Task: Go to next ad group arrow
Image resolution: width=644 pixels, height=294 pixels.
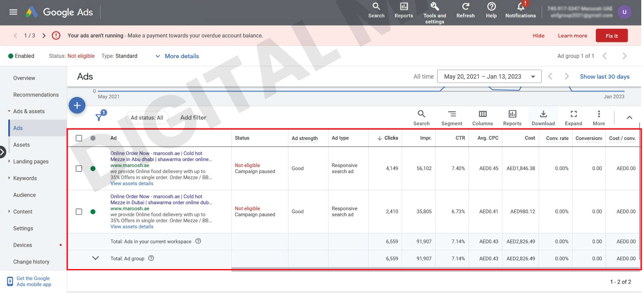Action: pyautogui.click(x=624, y=56)
